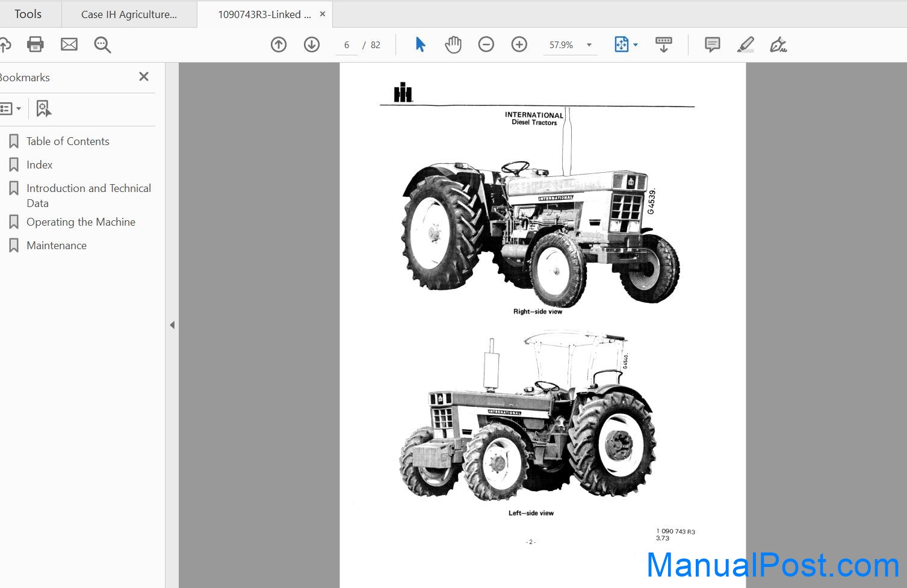
Task: Click the Print file icon
Action: (x=36, y=45)
